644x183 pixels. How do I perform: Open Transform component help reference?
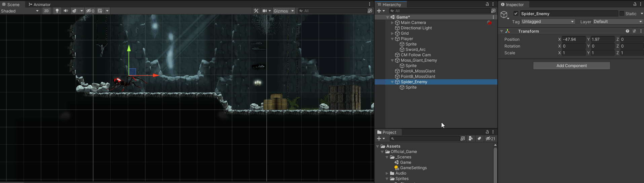coord(627,31)
